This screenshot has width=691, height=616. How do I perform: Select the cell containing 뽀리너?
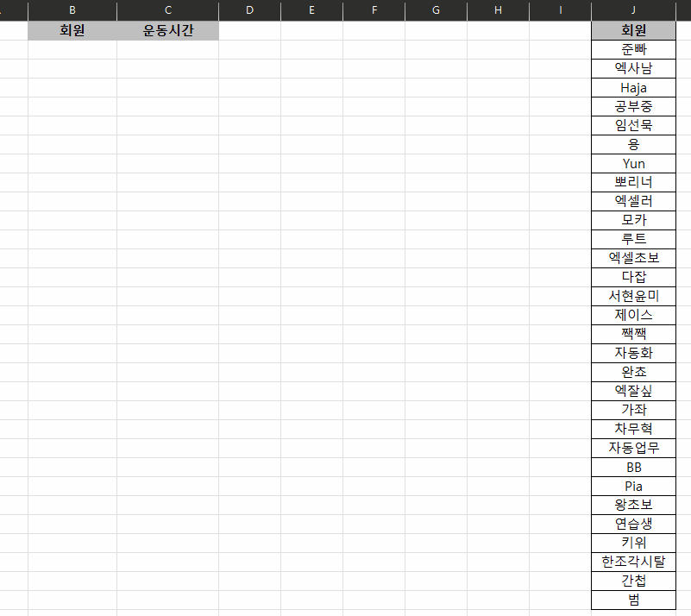tap(634, 182)
